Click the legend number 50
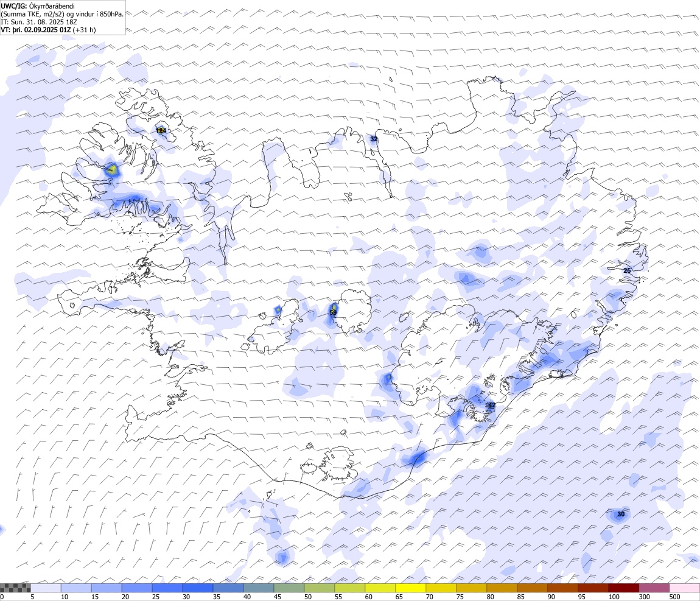 308,597
